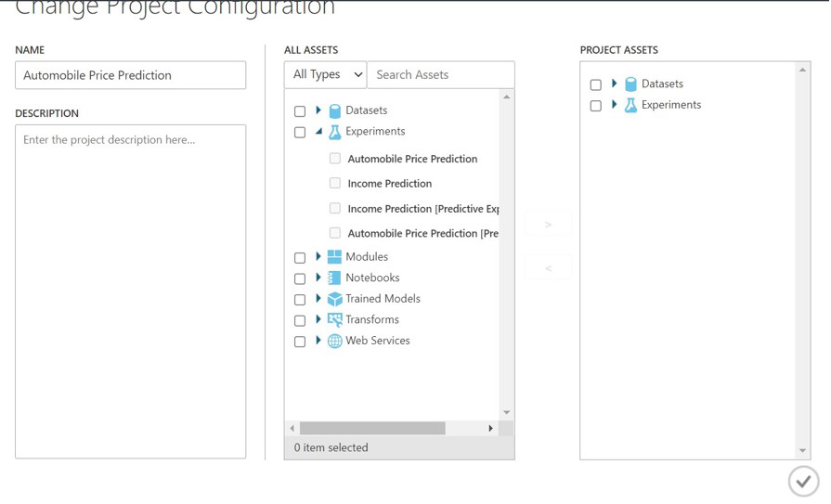The height and width of the screenshot is (504, 831).
Task: Click the Notebooks icon
Action: 334,278
